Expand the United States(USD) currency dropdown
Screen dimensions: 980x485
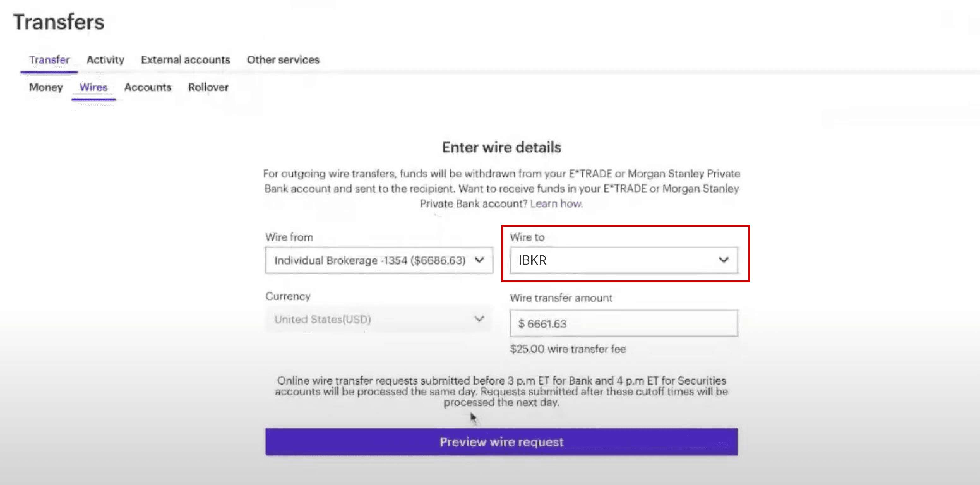tap(370, 319)
